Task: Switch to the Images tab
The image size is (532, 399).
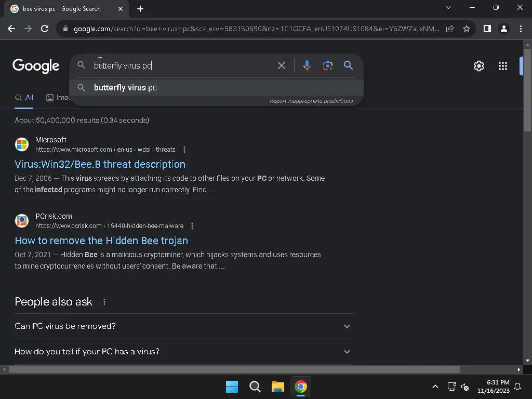Action: [x=58, y=98]
